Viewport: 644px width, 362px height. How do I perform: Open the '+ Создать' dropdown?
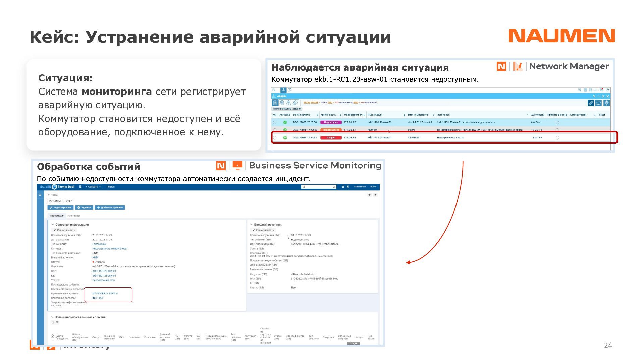point(93,187)
